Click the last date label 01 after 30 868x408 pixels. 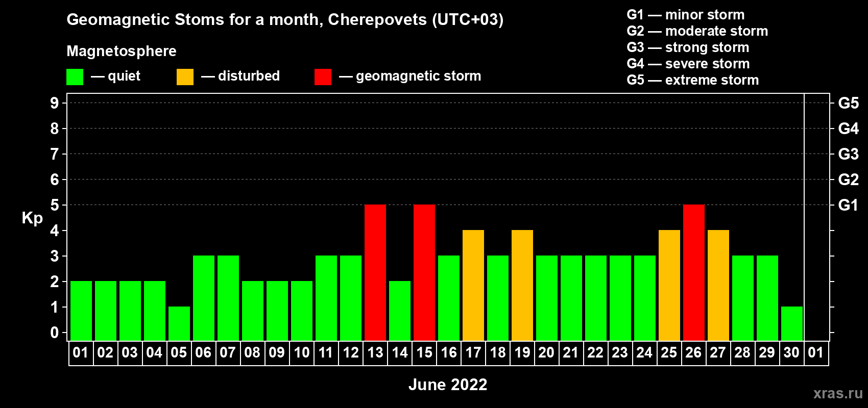click(x=816, y=352)
